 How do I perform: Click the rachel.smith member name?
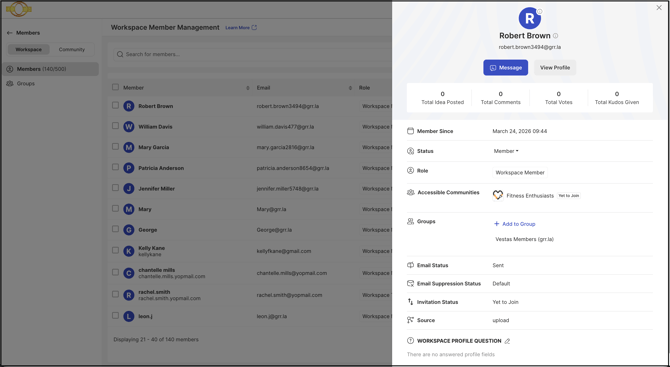point(154,292)
